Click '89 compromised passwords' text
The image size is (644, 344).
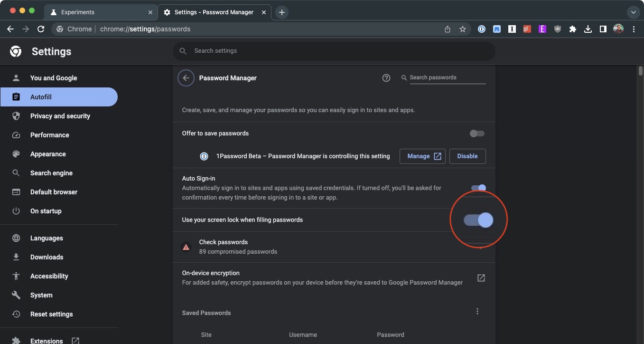tap(238, 252)
